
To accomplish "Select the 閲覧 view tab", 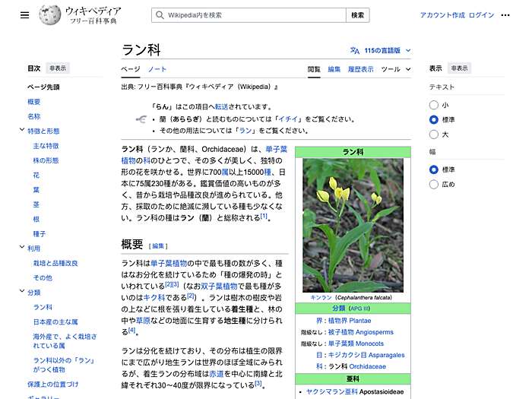I will click(314, 69).
